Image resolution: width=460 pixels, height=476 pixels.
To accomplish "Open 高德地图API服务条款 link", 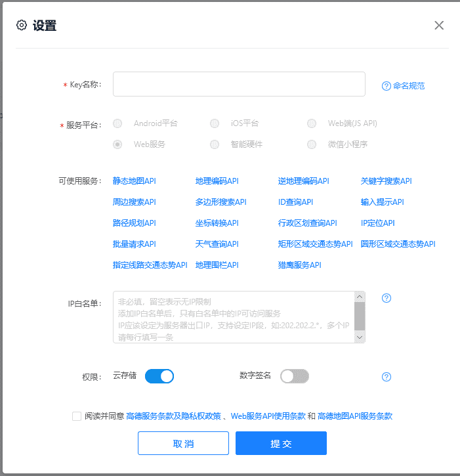I will pos(355,416).
